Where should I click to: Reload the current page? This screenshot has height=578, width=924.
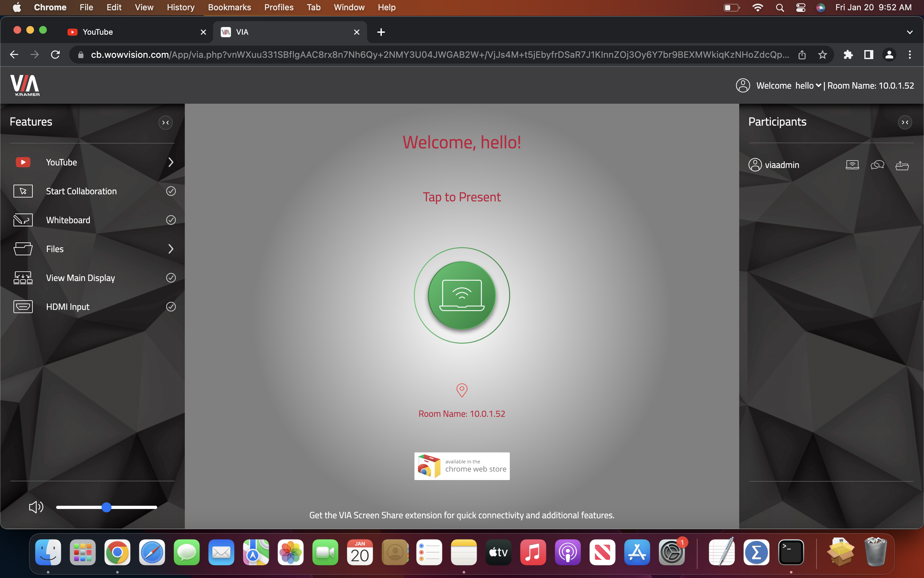coord(56,55)
